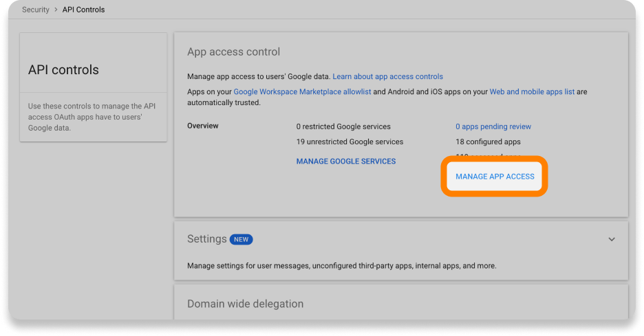Click the breadcrumb separator arrow
Viewport: 644px width, 336px height.
(x=56, y=10)
